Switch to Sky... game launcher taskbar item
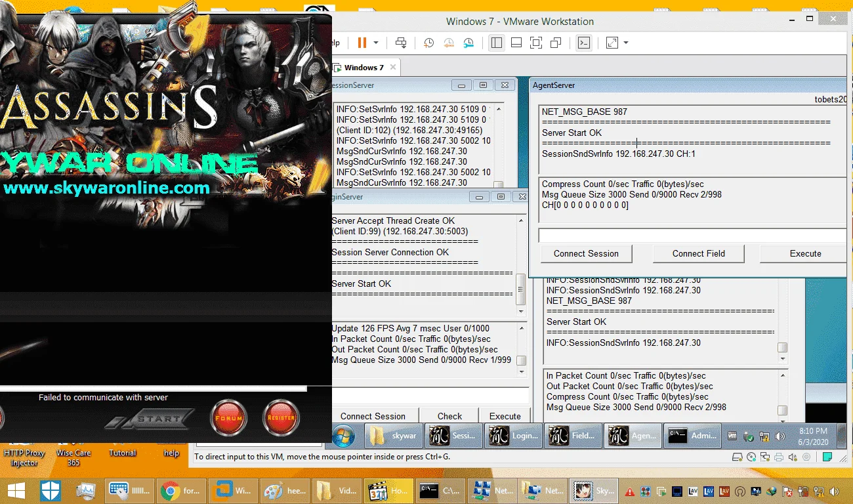The width and height of the screenshot is (853, 504). point(595,490)
